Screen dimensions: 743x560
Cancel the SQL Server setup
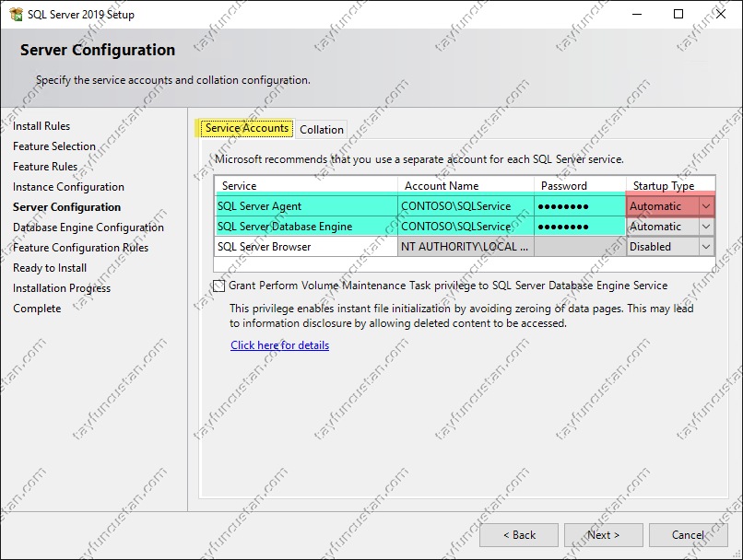pyautogui.click(x=688, y=535)
